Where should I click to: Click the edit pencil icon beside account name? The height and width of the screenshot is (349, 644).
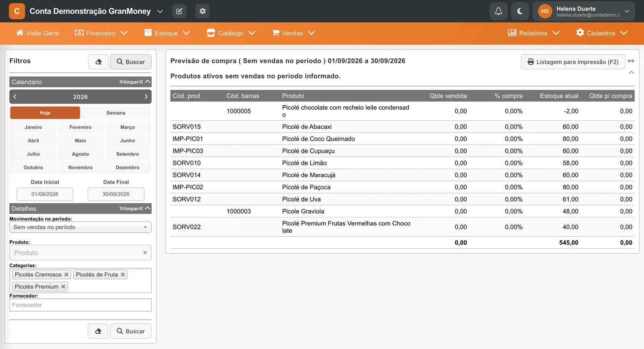coord(179,11)
